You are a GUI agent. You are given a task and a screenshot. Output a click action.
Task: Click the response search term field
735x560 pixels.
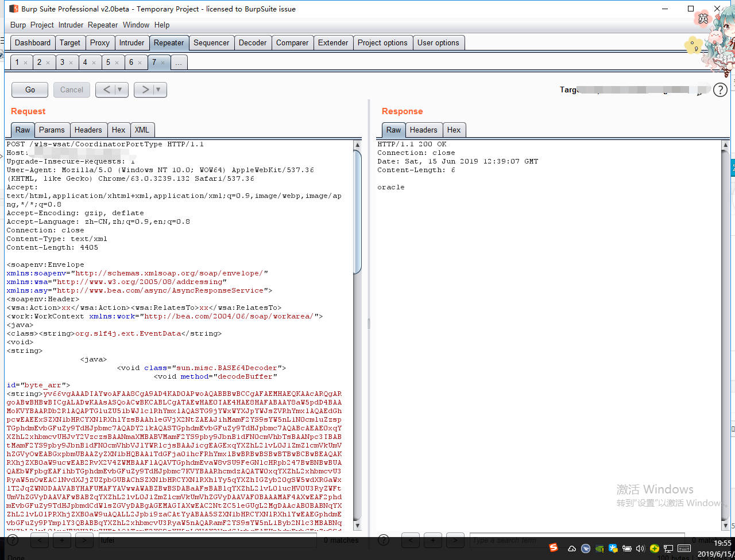click(577, 540)
